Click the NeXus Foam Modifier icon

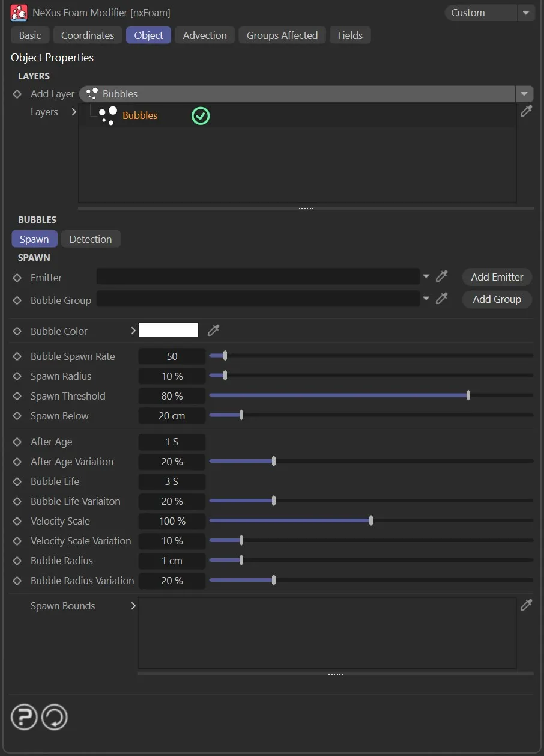pyautogui.click(x=19, y=12)
